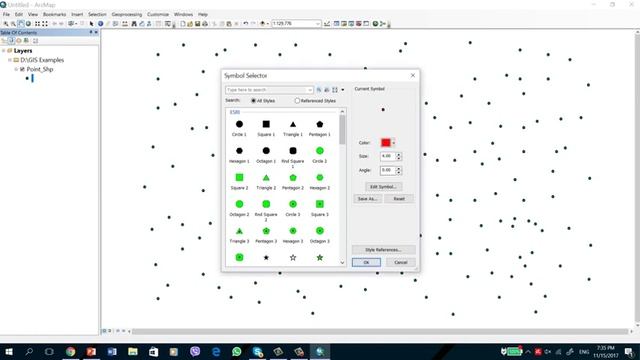Click the Select Elements arrow tool
Viewport: 640px width, 360px height.
[x=91, y=24]
